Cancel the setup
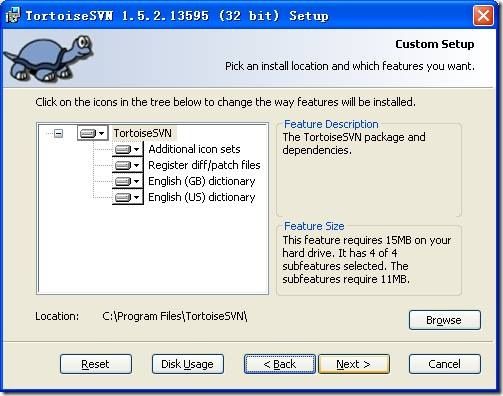The width and height of the screenshot is (503, 396). click(445, 364)
